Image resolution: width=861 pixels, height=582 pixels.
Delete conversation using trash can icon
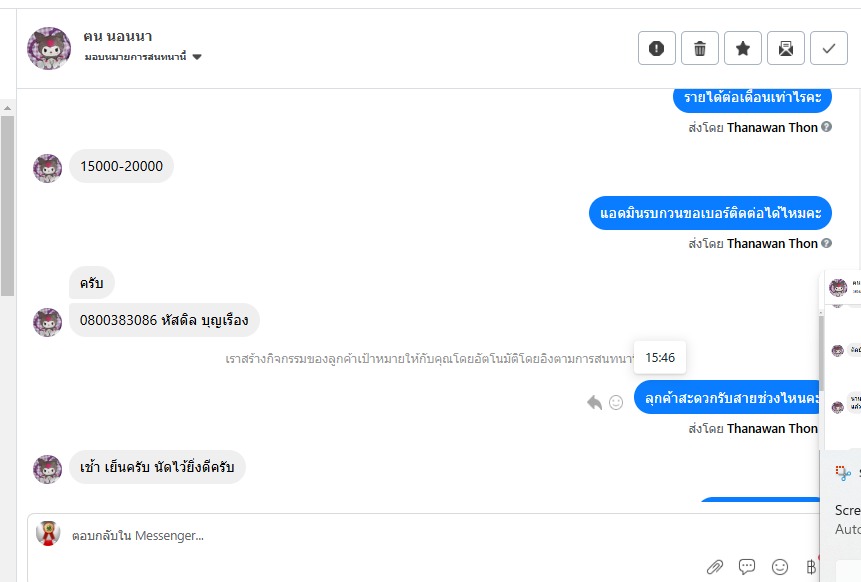point(700,48)
